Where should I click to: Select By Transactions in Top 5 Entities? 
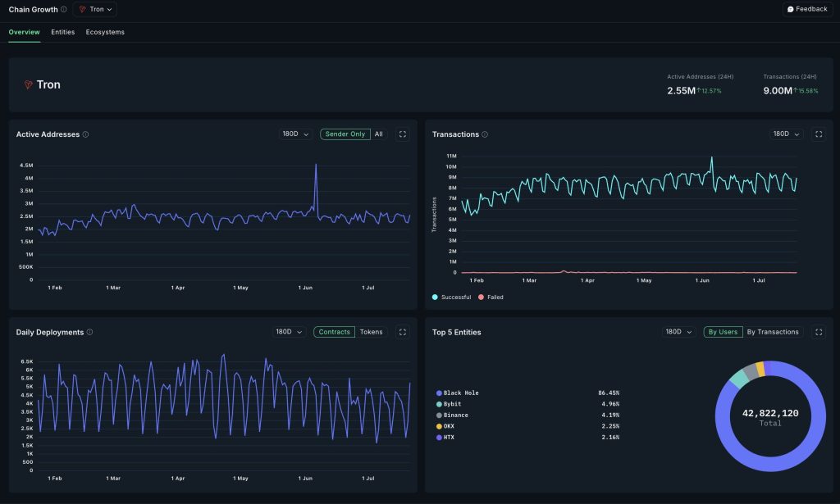click(773, 332)
